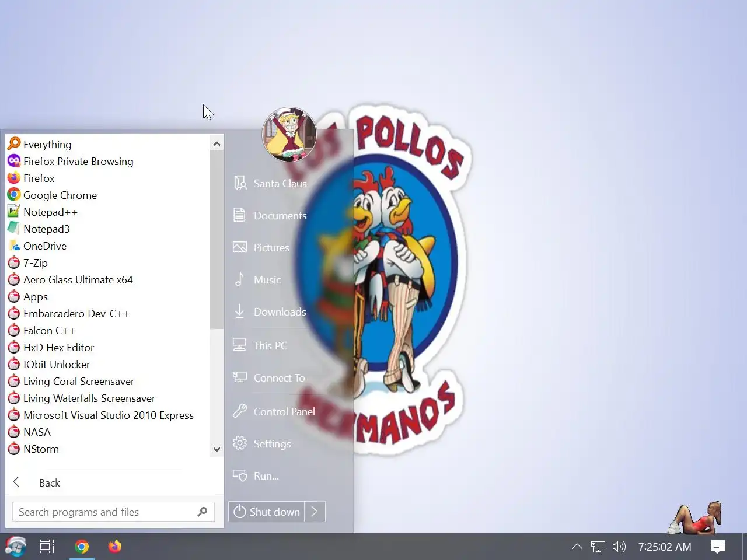Click the Embarcadero Dev-C++ folder icon
Viewport: 747px width, 560px height.
pyautogui.click(x=14, y=313)
